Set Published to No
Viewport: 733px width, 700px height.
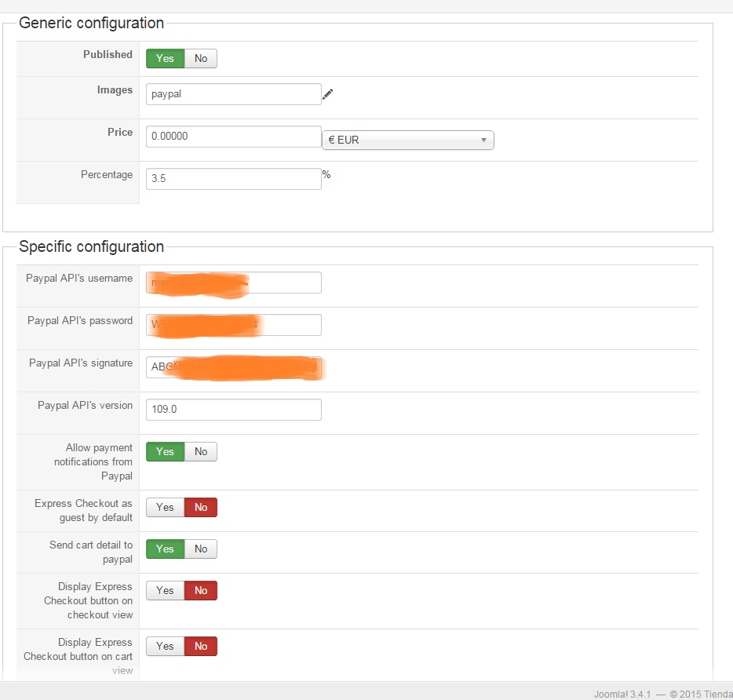tap(201, 58)
